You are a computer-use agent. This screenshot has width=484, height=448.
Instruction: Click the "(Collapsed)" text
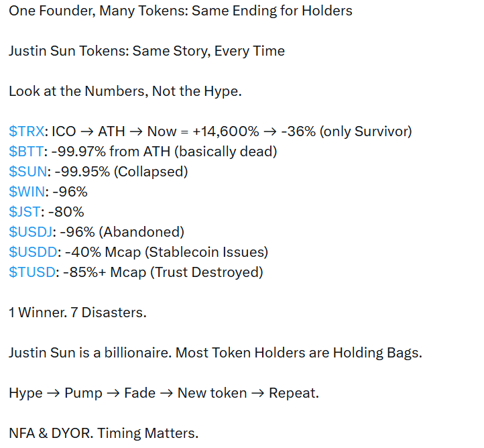pos(151,172)
